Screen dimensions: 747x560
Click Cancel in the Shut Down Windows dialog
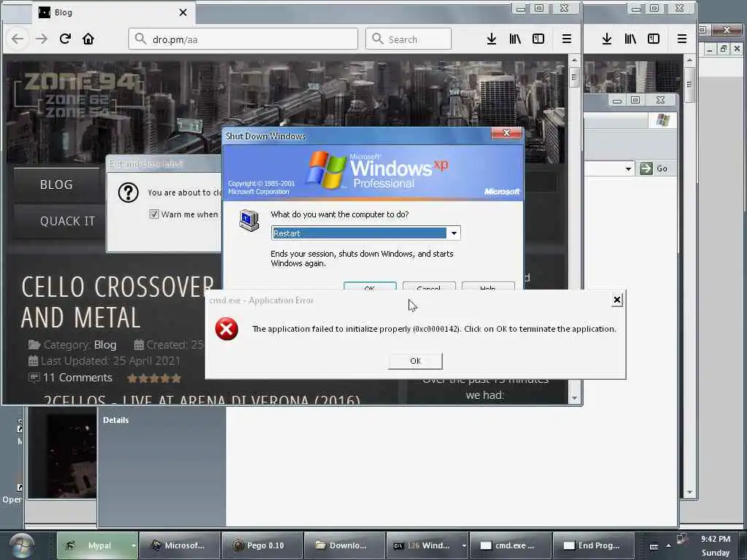pyautogui.click(x=429, y=286)
